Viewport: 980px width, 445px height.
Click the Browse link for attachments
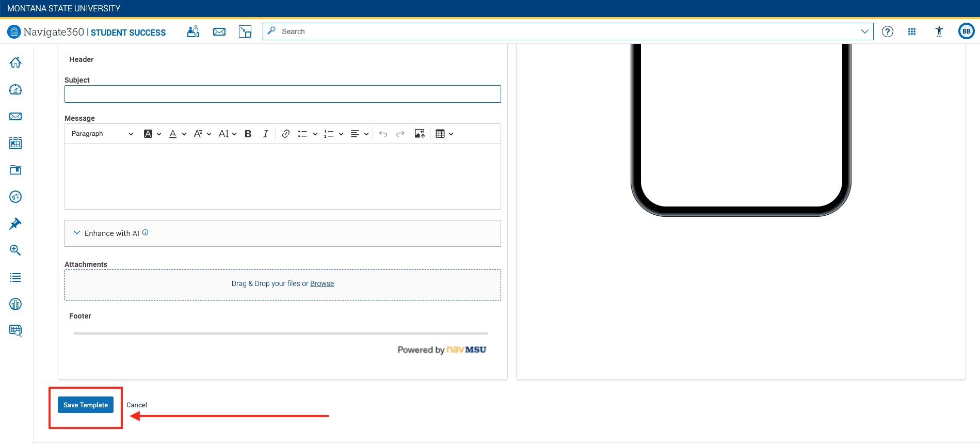(x=322, y=283)
